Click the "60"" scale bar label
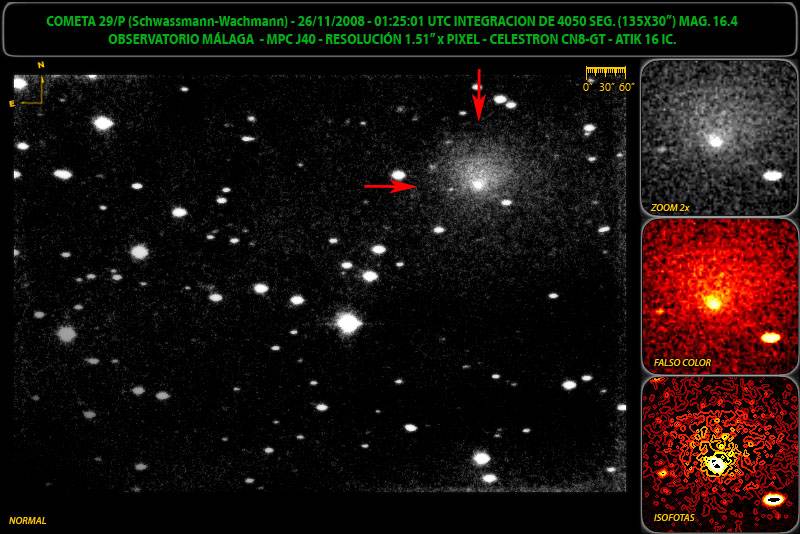 pyautogui.click(x=627, y=87)
